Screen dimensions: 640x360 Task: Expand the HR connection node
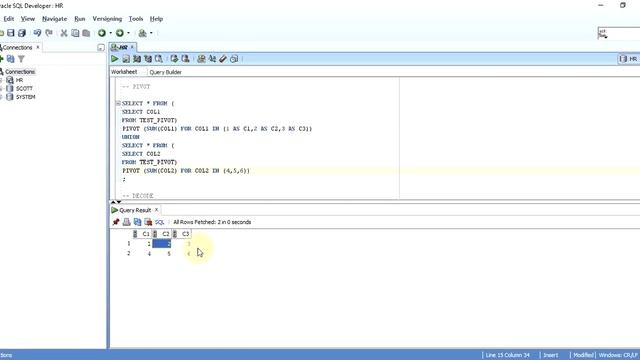pos(1,80)
